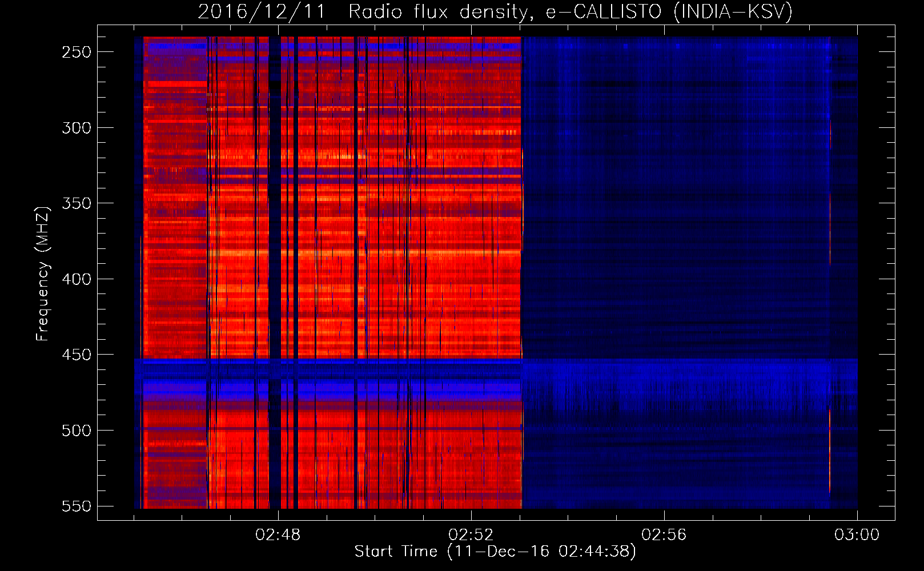Click the 550 frequency tick label
This screenshot has width=924, height=571.
point(77,506)
